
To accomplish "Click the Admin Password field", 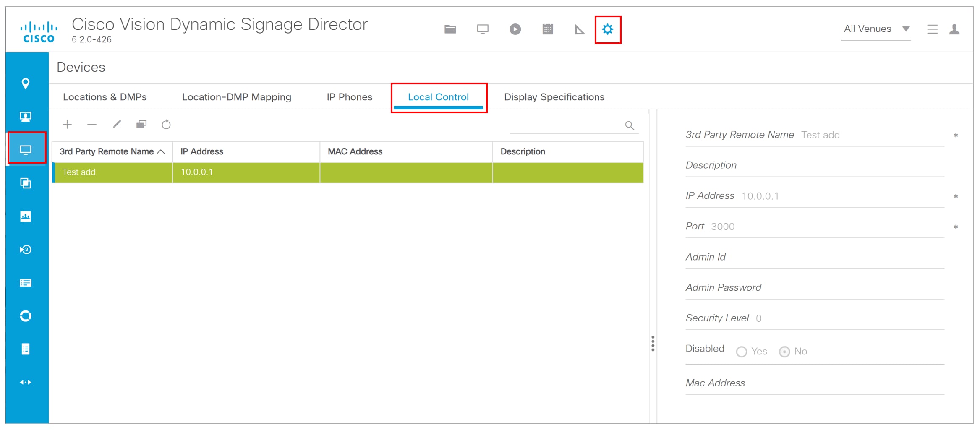I will coord(815,288).
